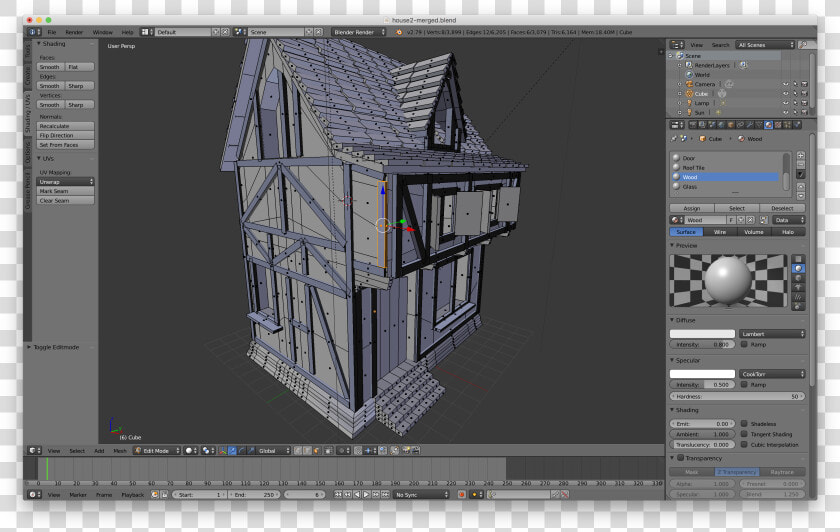Image resolution: width=840 pixels, height=532 pixels.
Task: Select sphere preview type icon
Action: coord(798,268)
